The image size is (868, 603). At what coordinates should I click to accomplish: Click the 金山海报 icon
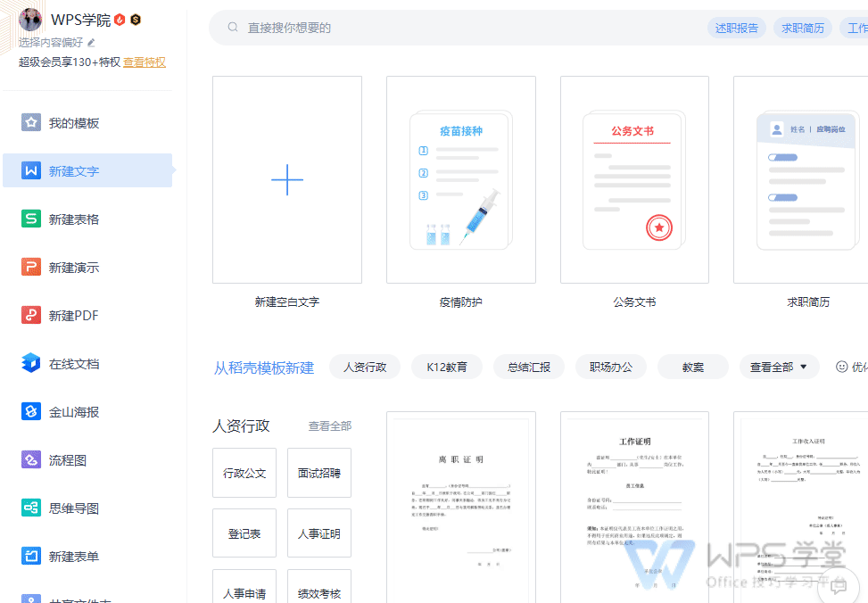point(31,411)
